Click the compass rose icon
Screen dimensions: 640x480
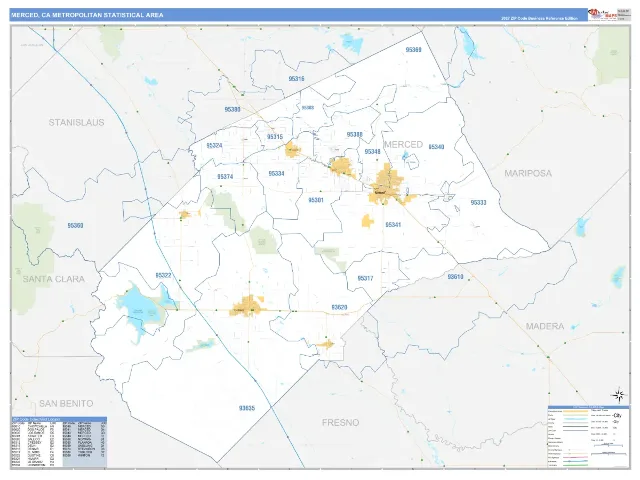click(619, 395)
